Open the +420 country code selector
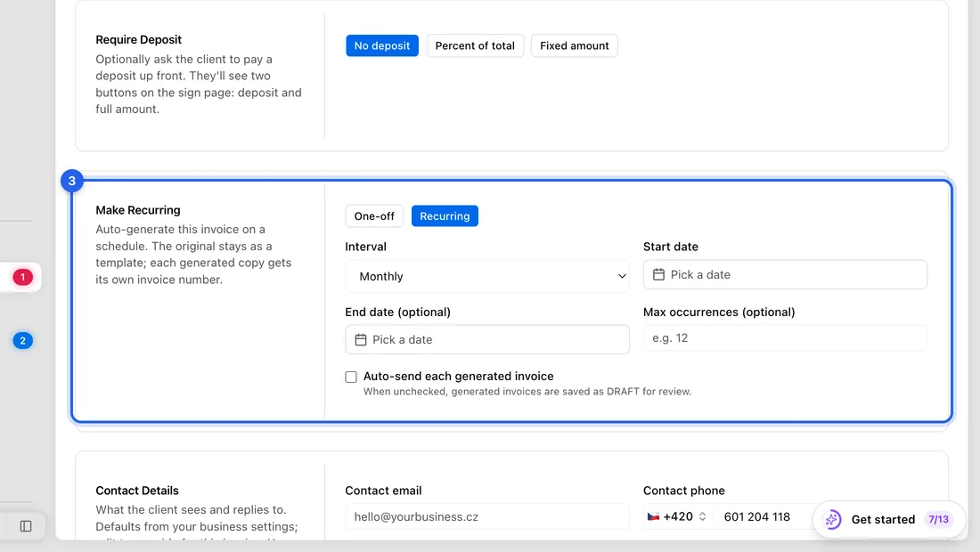 click(677, 517)
